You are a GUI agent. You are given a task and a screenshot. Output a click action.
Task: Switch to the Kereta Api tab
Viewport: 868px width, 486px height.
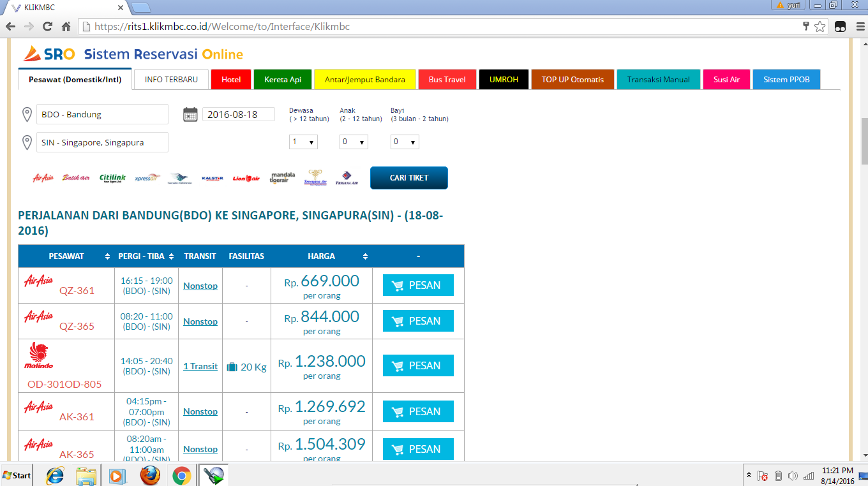tap(283, 79)
